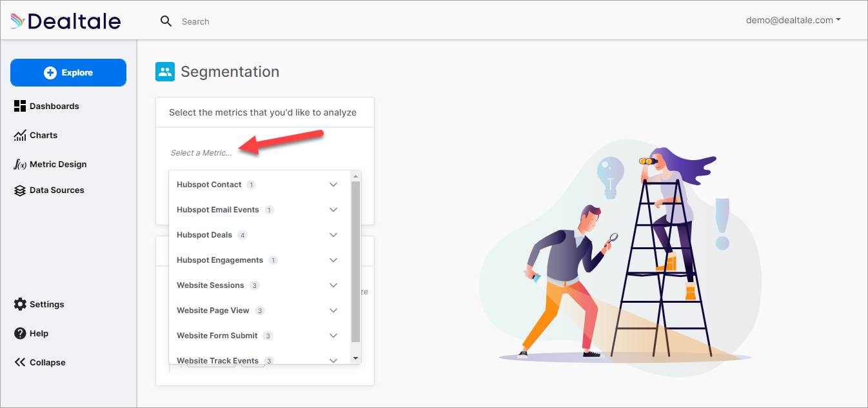This screenshot has height=408, width=868.
Task: Expand the Hubspot Engagements group
Action: [x=333, y=260]
